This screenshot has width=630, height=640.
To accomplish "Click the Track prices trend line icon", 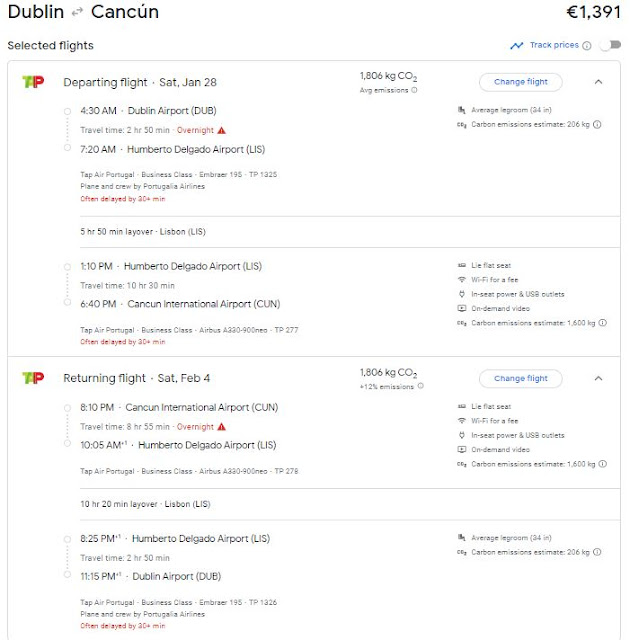I will (x=517, y=45).
